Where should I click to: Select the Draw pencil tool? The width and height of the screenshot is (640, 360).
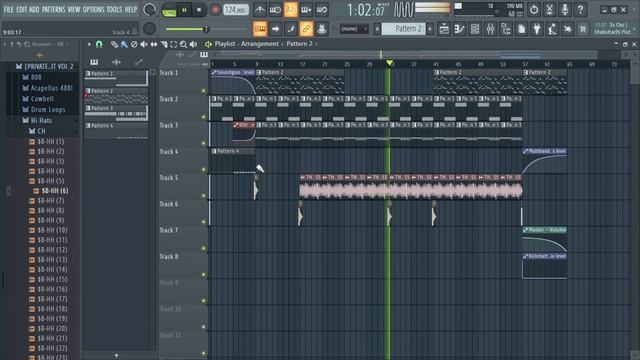pyautogui.click(x=114, y=44)
